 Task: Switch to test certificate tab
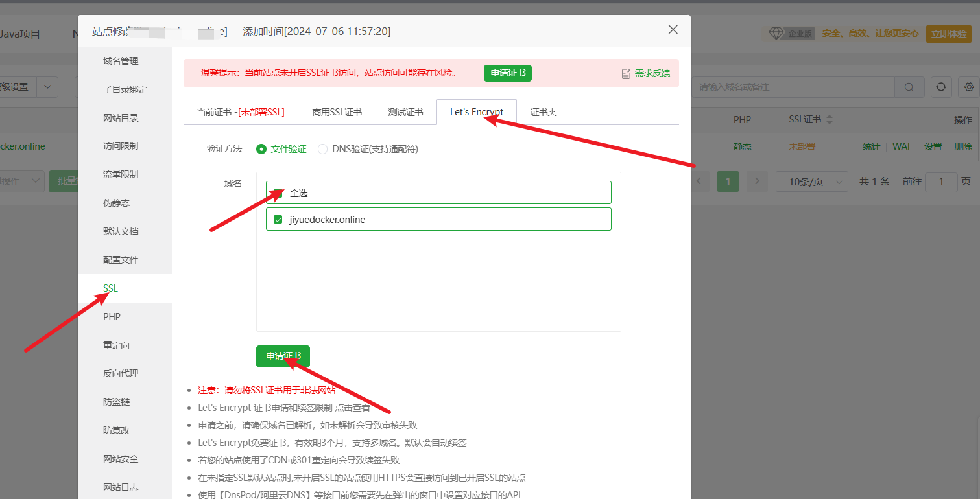(405, 112)
